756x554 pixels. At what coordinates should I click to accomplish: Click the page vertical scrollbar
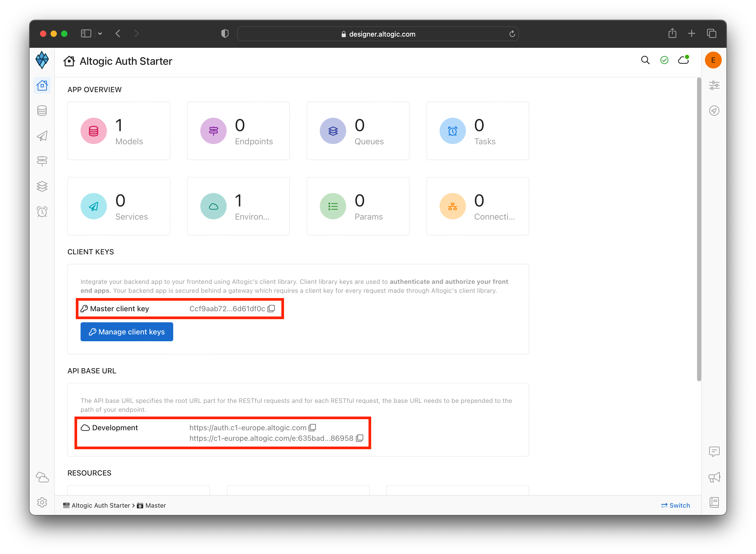699,229
